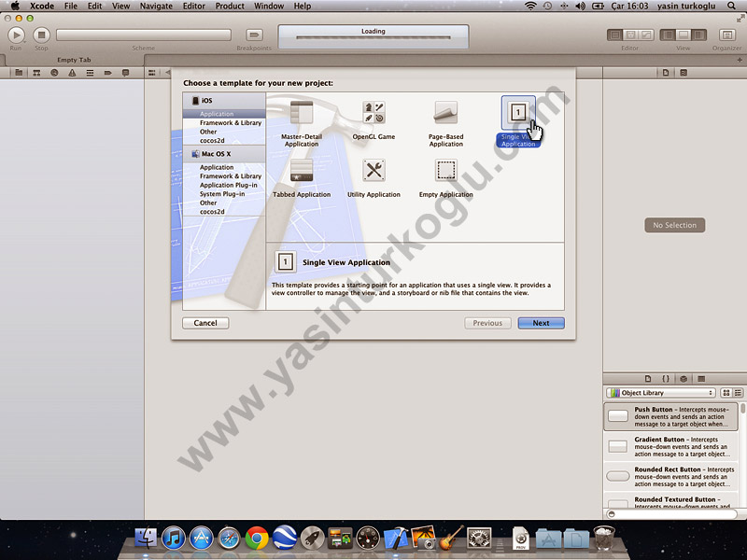The image size is (747, 560).
Task: Add a new tab with the plus button
Action: coord(740,60)
